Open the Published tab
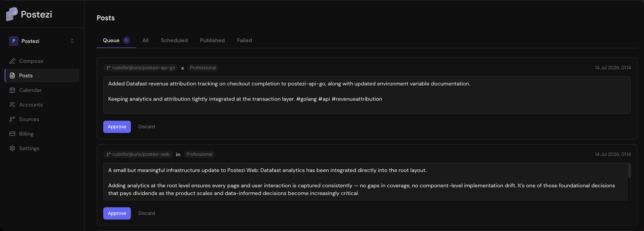Viewport: 644px width, 231px height. click(x=212, y=40)
